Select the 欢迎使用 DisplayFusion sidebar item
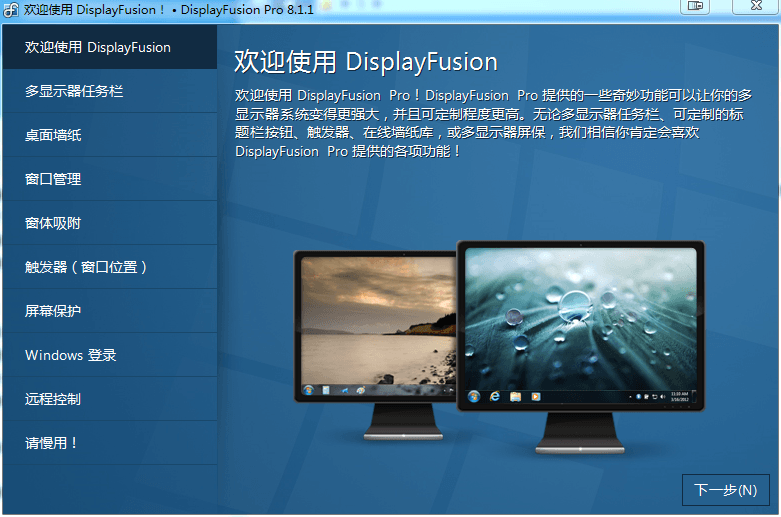Screen dimensions: 781x517 (x=109, y=47)
